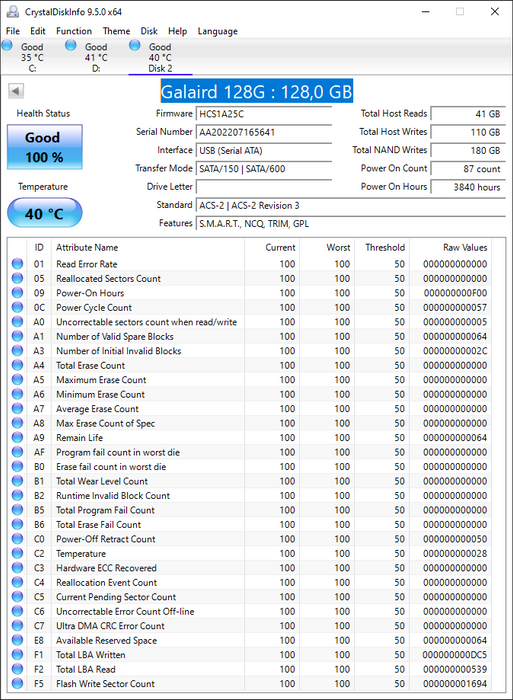Click the status icon for Erase fail count in worst die

coord(17,467)
